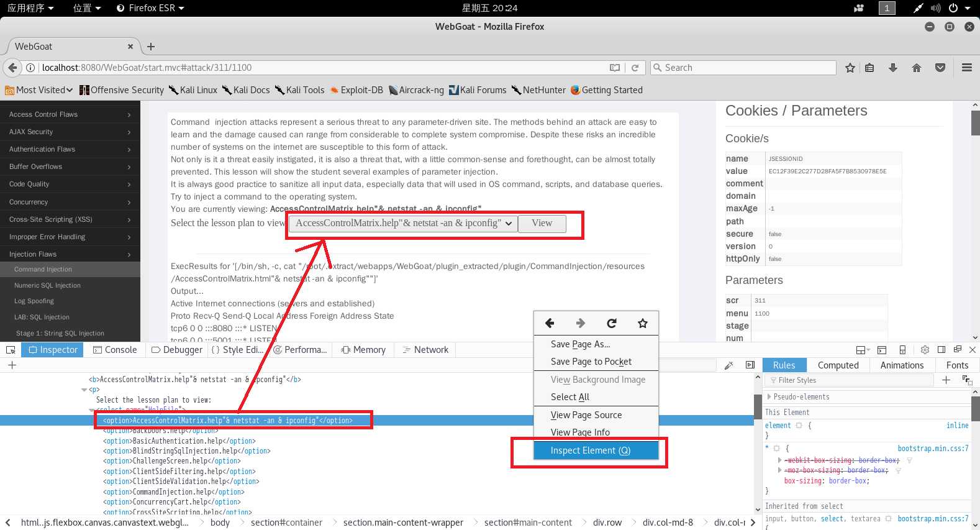Open the downloads arrow icon
This screenshot has width=980, height=530.
click(x=893, y=68)
